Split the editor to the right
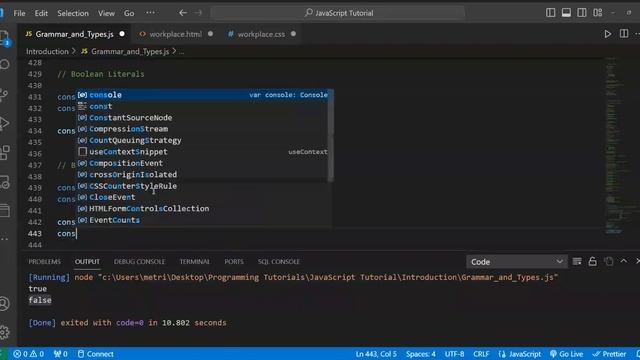The height and width of the screenshot is (360, 640). [624, 34]
